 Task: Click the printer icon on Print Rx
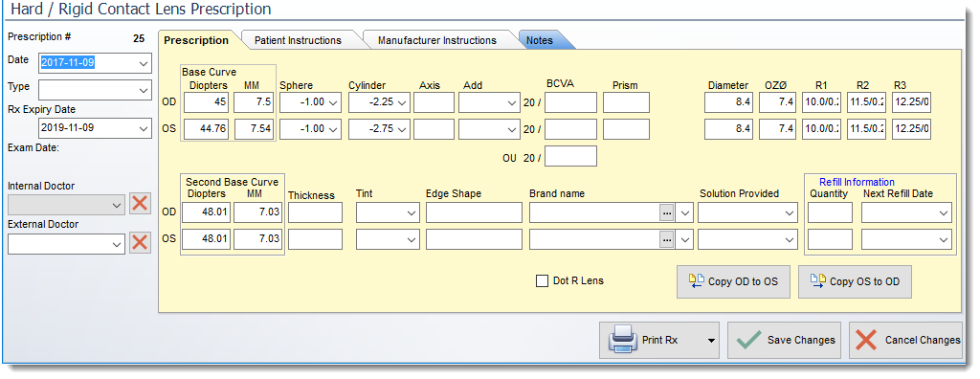click(x=623, y=340)
